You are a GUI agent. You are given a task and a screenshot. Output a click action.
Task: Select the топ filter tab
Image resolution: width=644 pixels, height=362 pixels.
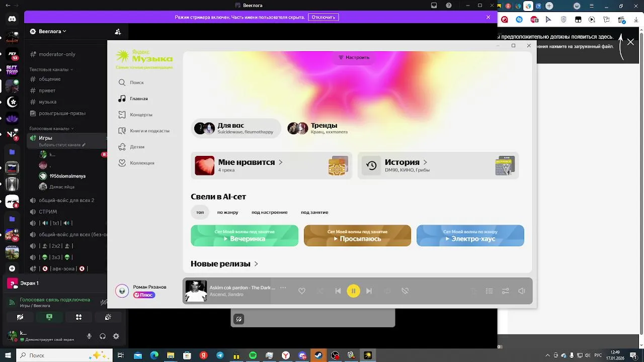click(200, 212)
